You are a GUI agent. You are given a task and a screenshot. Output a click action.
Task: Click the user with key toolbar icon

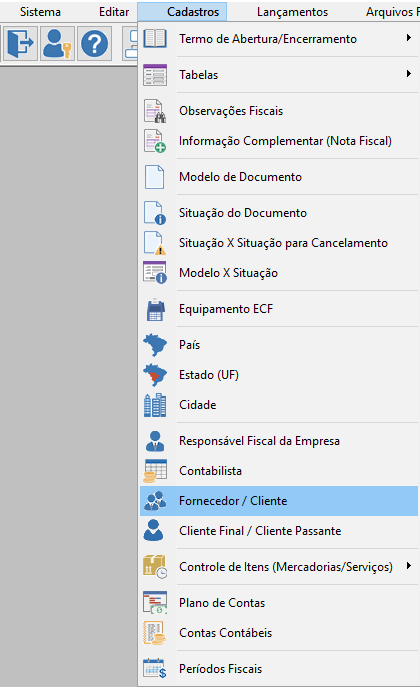pyautogui.click(x=57, y=43)
